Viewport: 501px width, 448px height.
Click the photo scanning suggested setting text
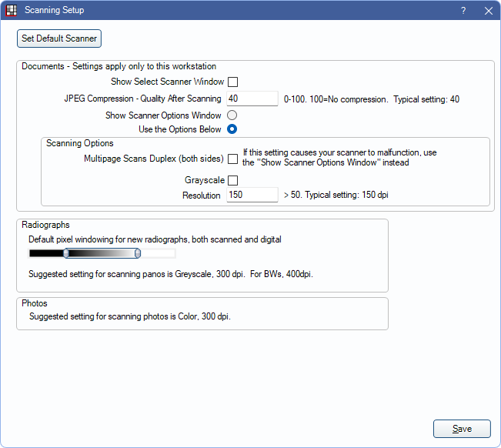point(130,316)
